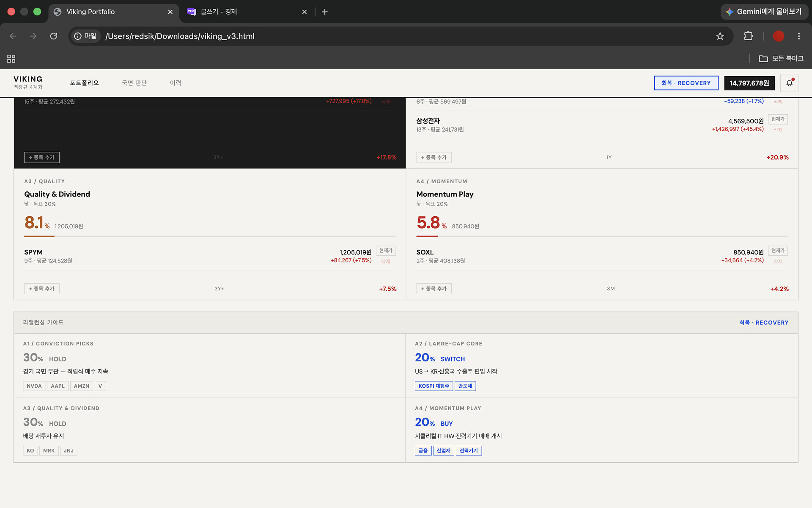Click the address bar URL

pos(180,36)
